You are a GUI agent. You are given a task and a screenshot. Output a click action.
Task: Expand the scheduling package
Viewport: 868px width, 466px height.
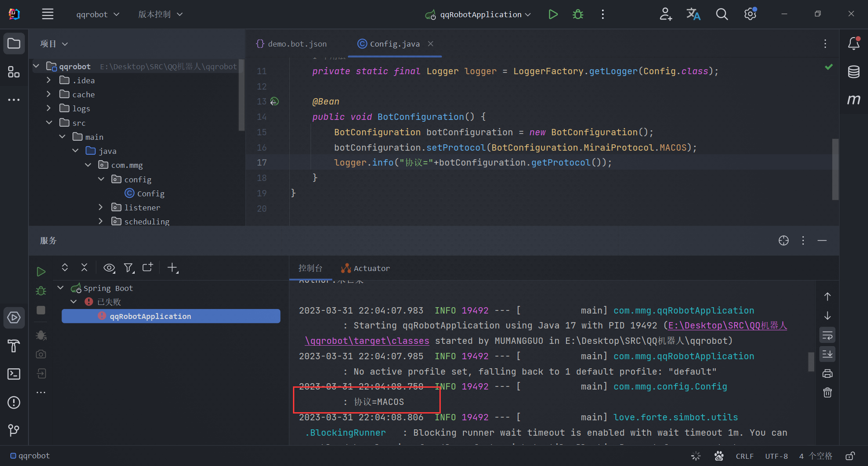(x=101, y=221)
